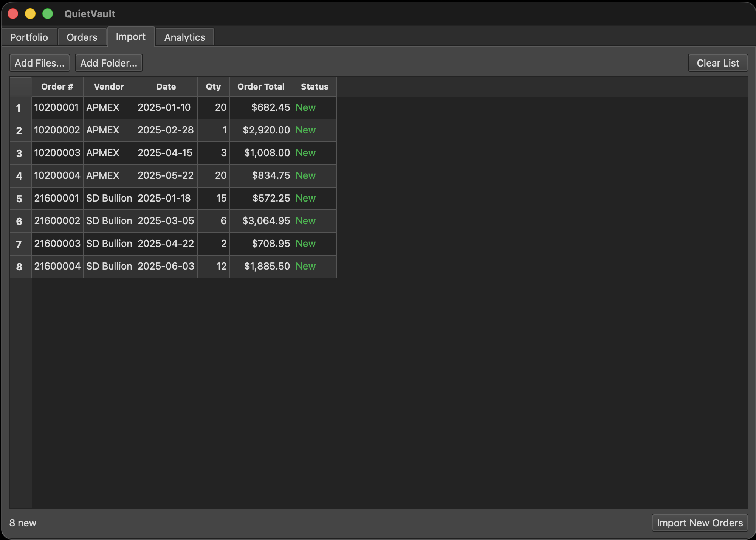
Task: Click the date 2025-01-10 cell
Action: [166, 108]
